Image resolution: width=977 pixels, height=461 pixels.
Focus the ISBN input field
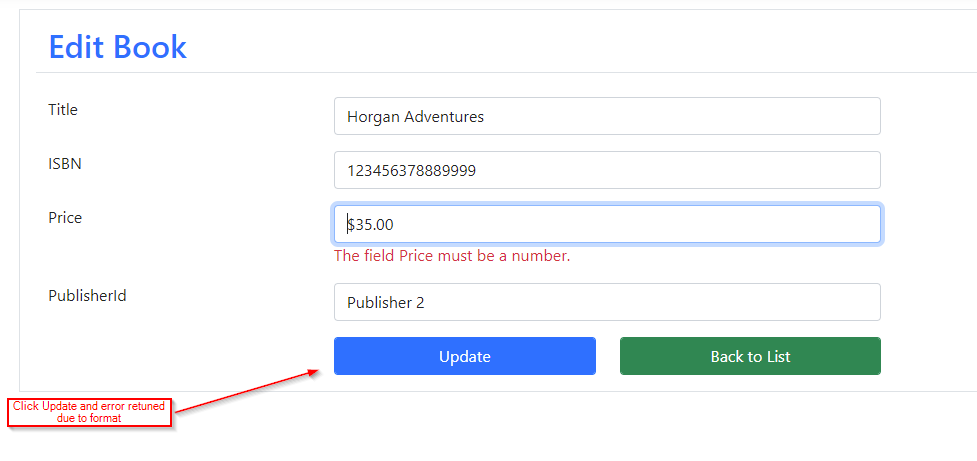pyautogui.click(x=608, y=170)
